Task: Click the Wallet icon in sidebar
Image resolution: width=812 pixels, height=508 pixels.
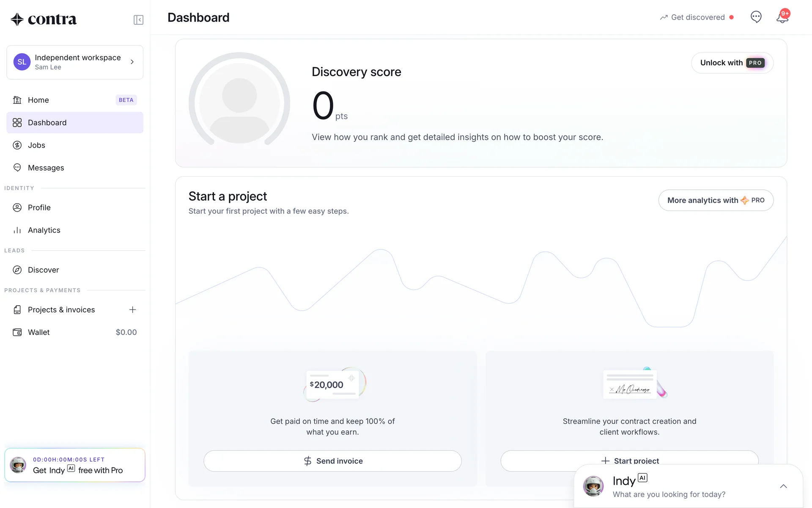Action: pos(17,332)
